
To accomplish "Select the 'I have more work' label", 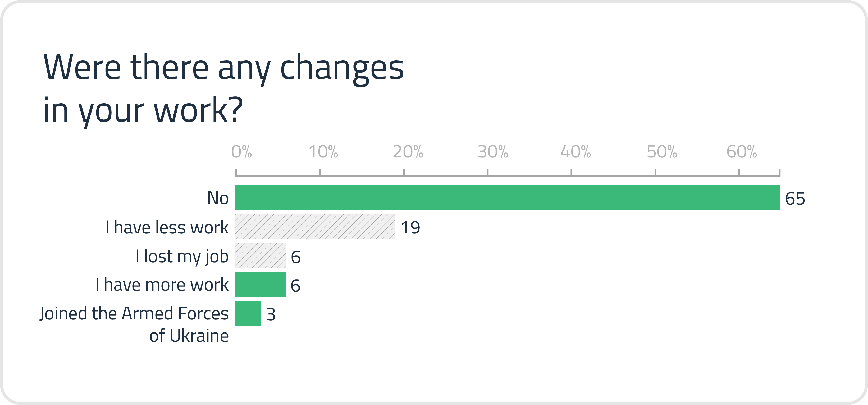I will click(x=162, y=285).
